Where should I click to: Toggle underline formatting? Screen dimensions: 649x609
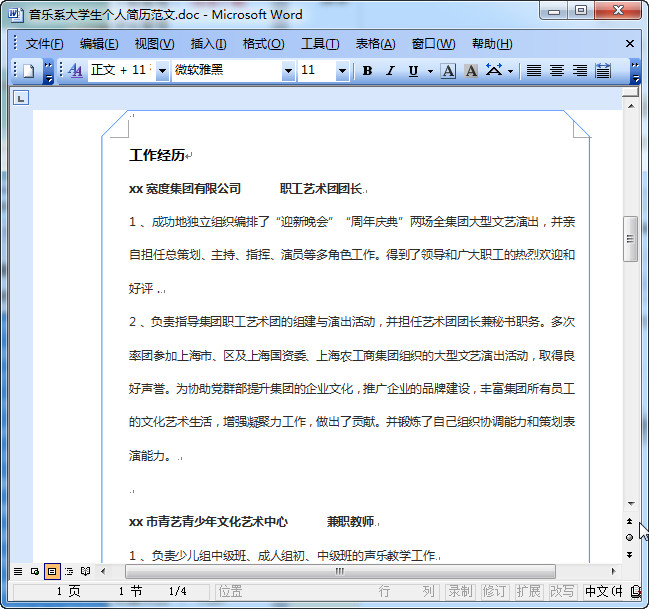[x=413, y=71]
